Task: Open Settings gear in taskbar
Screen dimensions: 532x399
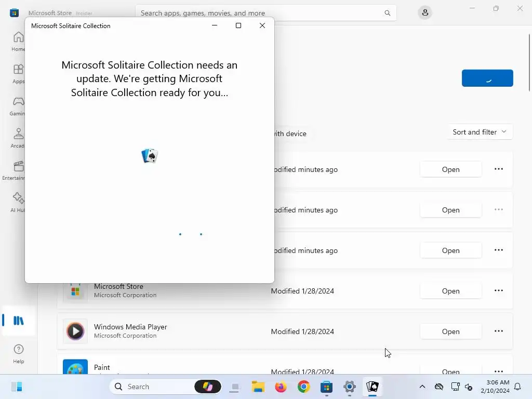Action: 350,387
